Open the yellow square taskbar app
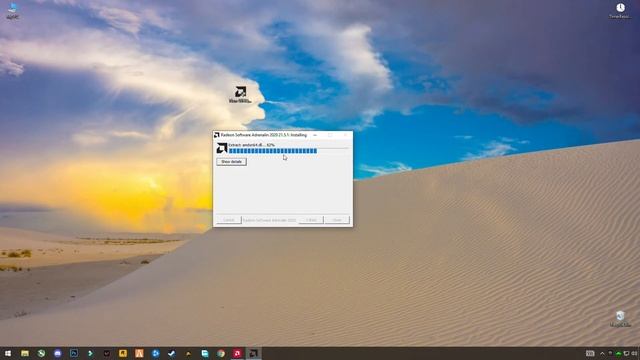This screenshot has height=360, width=640. [x=123, y=353]
